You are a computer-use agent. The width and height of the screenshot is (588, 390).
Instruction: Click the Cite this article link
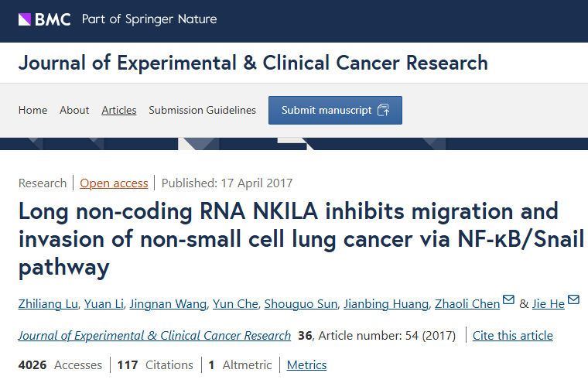click(513, 335)
